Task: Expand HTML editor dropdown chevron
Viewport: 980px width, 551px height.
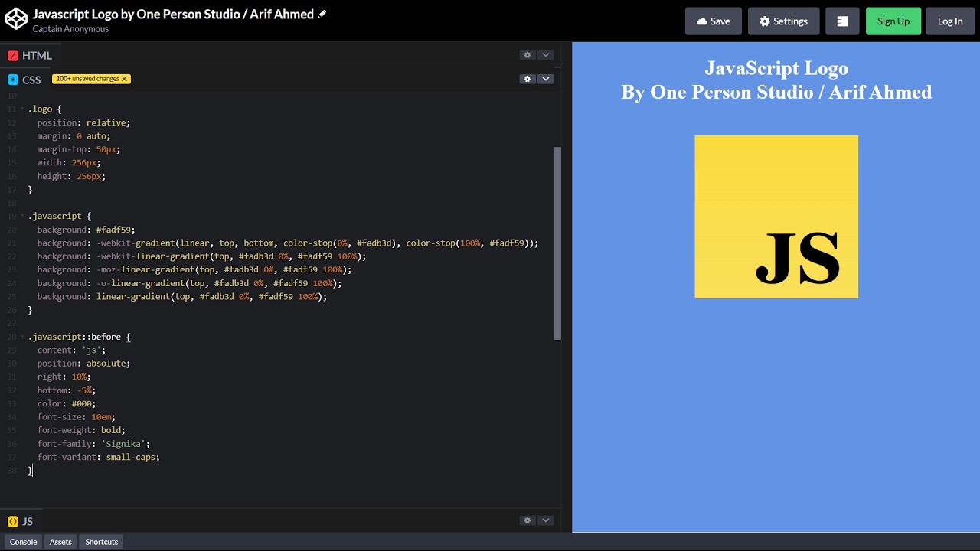Action: pos(546,55)
